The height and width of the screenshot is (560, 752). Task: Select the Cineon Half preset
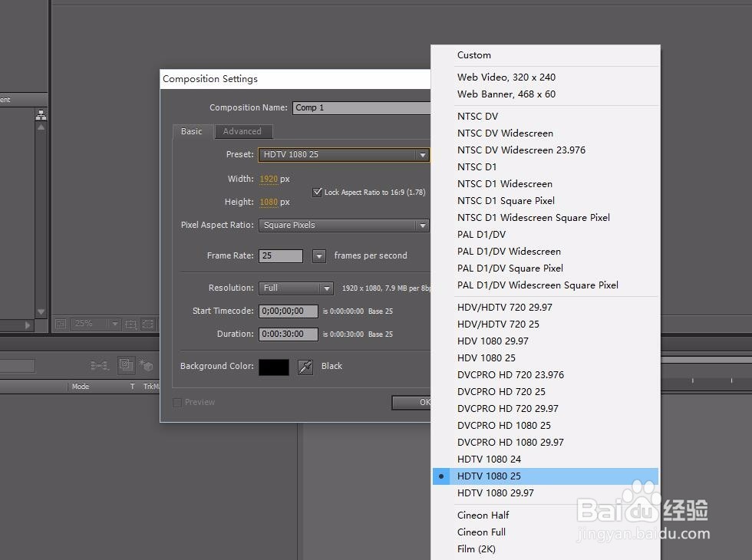546,516
